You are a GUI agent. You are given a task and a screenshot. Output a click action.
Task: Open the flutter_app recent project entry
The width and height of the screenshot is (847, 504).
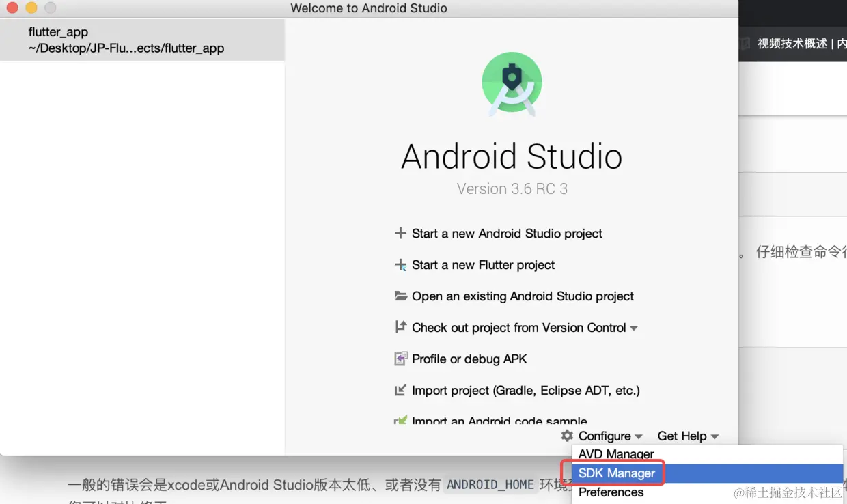click(142, 40)
